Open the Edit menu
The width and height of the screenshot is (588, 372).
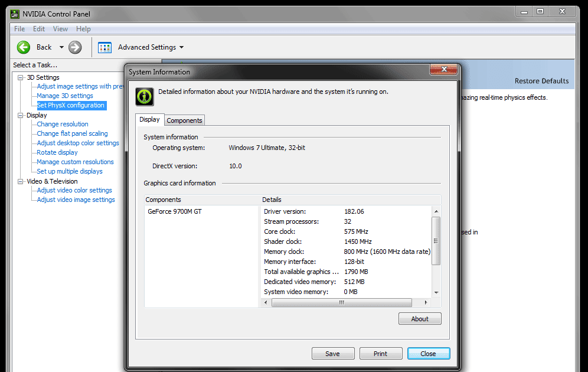pyautogui.click(x=38, y=29)
